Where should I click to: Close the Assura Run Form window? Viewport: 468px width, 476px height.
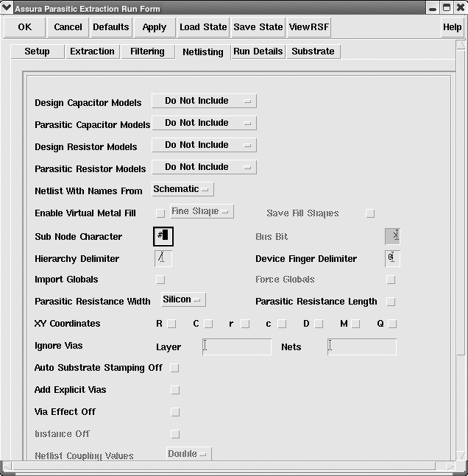(461, 7)
